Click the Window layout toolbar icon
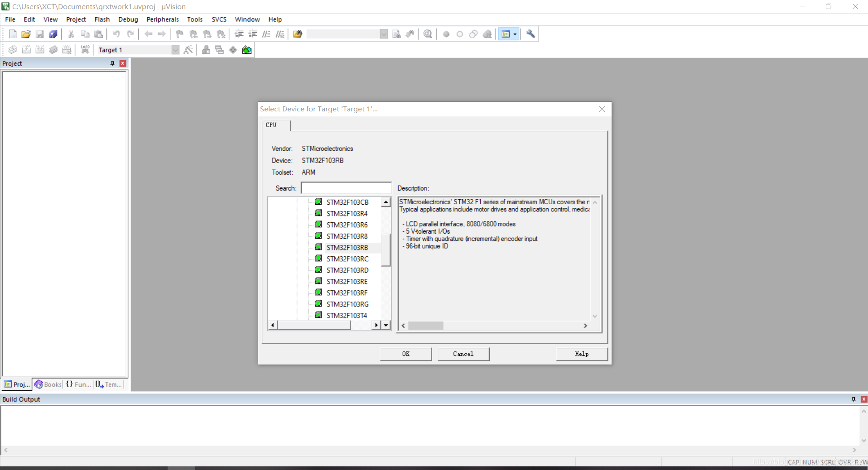 (x=506, y=34)
